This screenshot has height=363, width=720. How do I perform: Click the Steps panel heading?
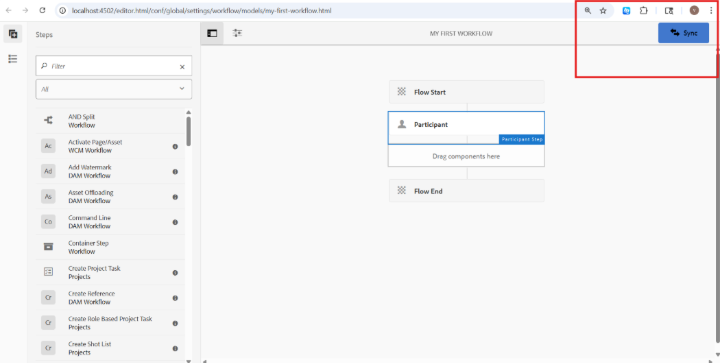click(44, 35)
